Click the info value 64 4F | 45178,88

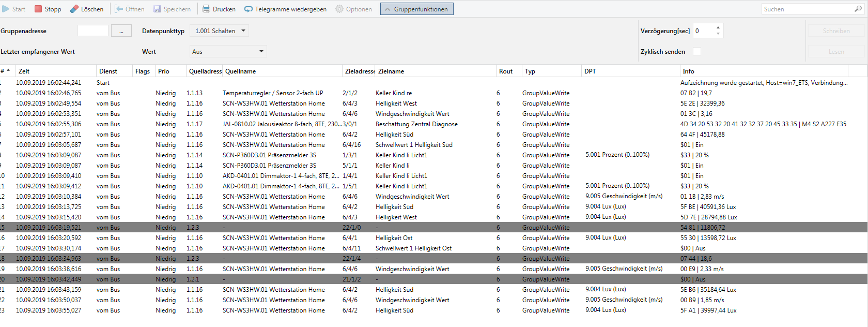point(702,134)
